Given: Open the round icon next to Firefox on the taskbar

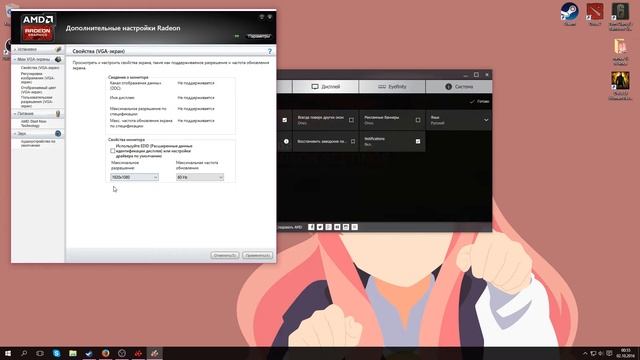Looking at the screenshot, I should 122,353.
